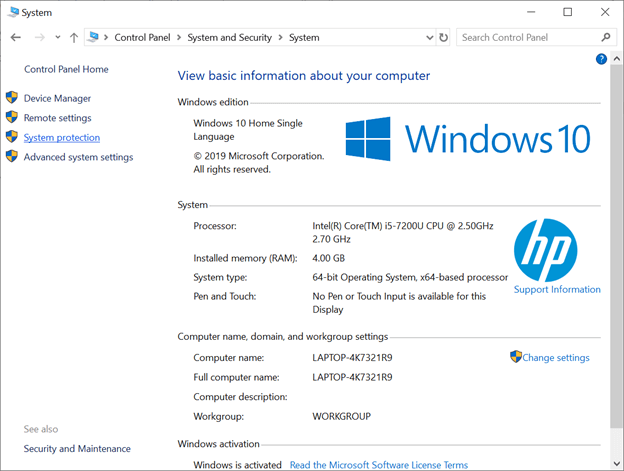This screenshot has width=624, height=471.
Task: Read the Microsoft Software License Terms
Action: (379, 465)
